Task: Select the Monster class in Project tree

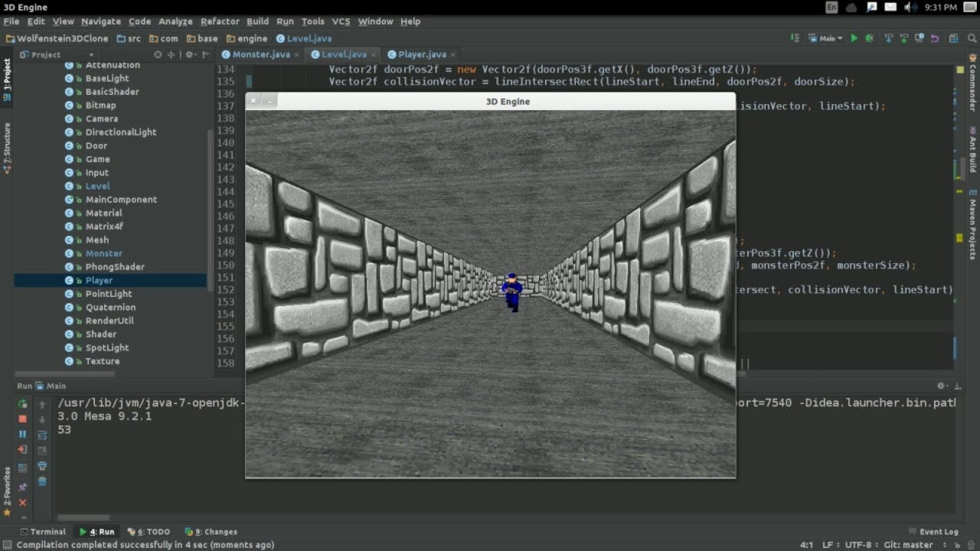Action: (103, 253)
